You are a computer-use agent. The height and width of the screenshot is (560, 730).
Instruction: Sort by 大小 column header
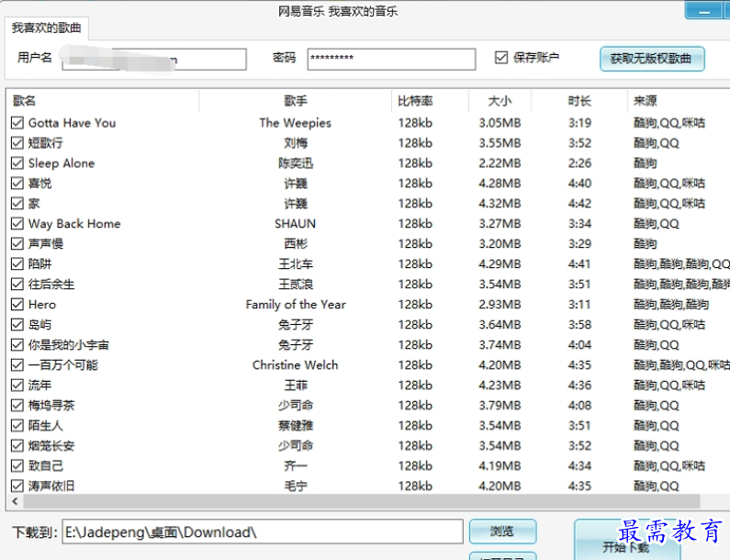[500, 101]
